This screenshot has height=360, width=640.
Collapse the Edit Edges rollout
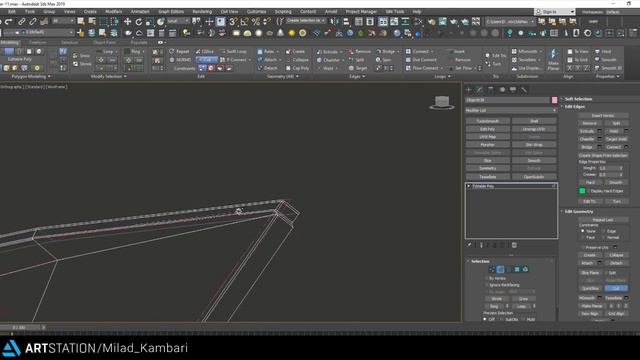575,107
